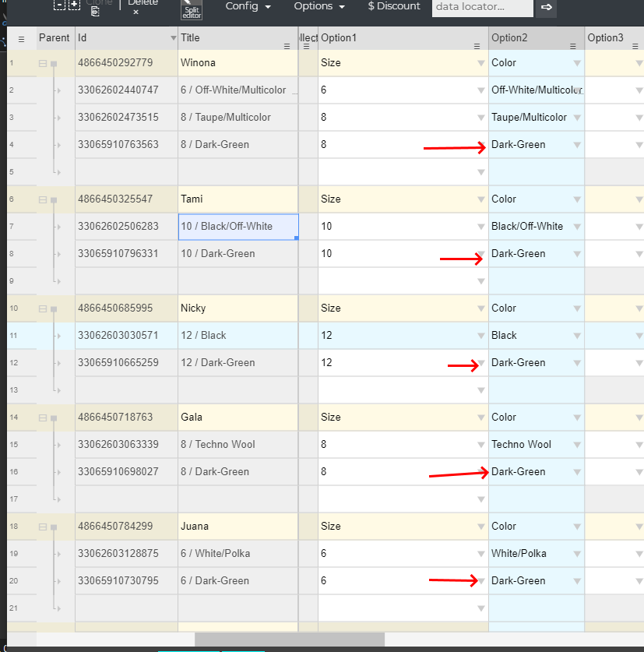Click the Delete button
Viewport: 644px width, 652px height.
(143, 5)
